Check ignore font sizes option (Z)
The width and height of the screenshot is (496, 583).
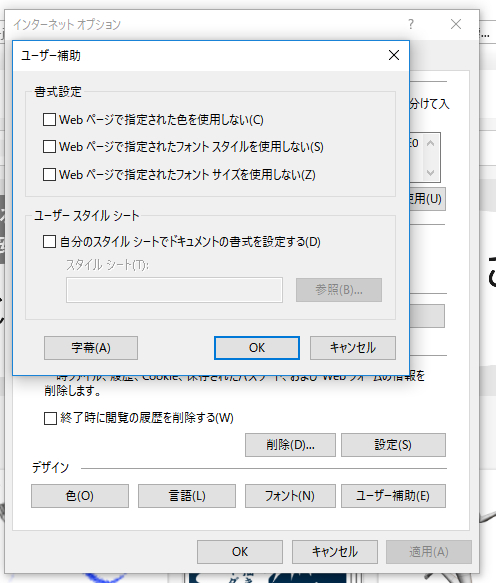tap(49, 174)
